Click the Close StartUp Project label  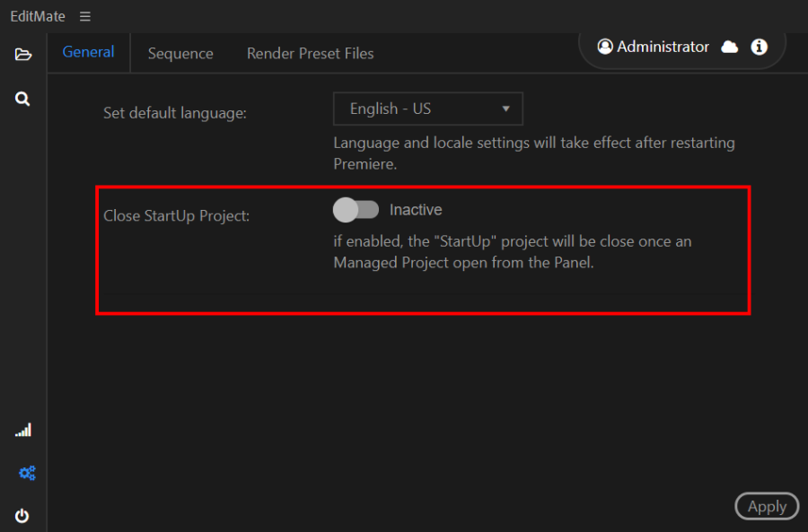point(176,216)
